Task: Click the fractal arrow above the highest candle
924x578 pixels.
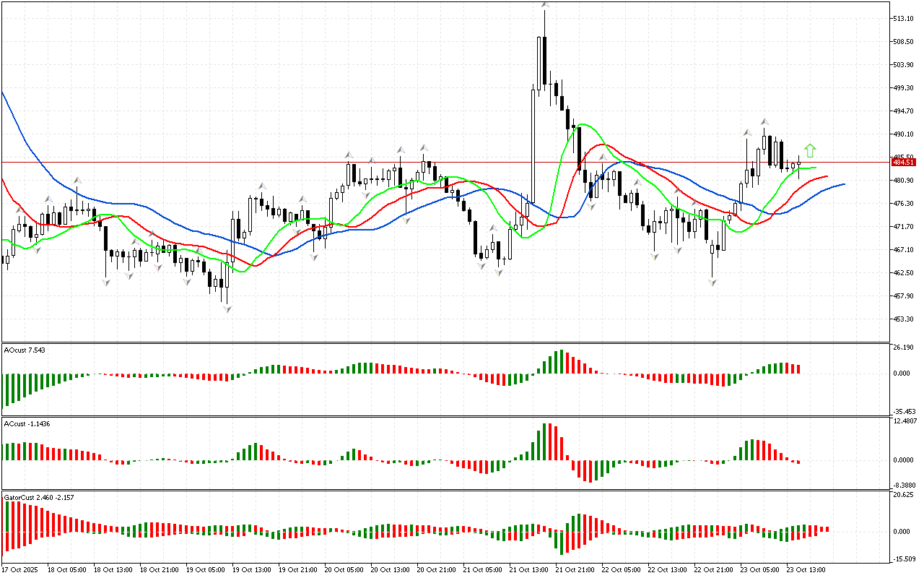Action: (545, 6)
